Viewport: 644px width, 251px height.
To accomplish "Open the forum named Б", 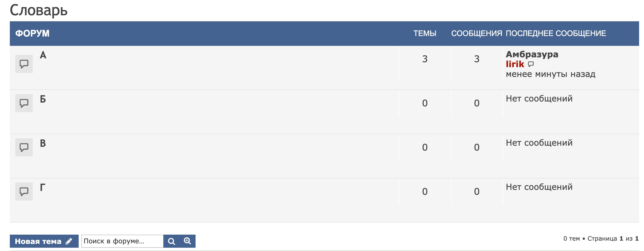I will point(43,99).
